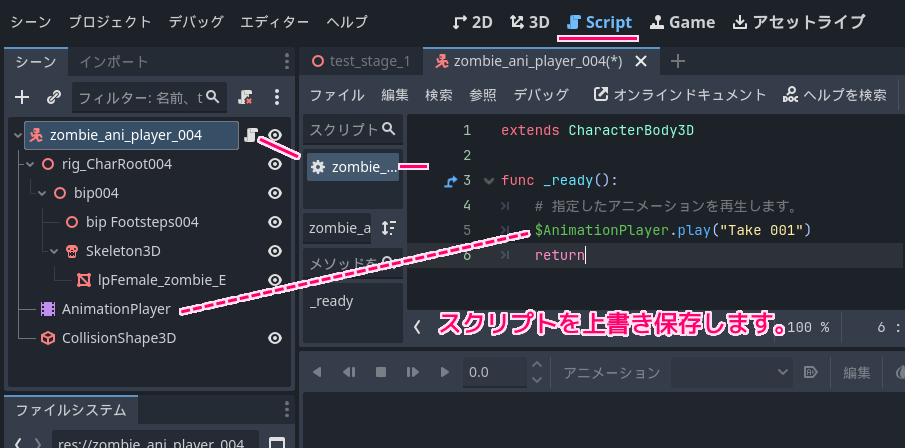Toggle alphabetical sort of method list
The width and height of the screenshot is (905, 448).
coord(389,227)
